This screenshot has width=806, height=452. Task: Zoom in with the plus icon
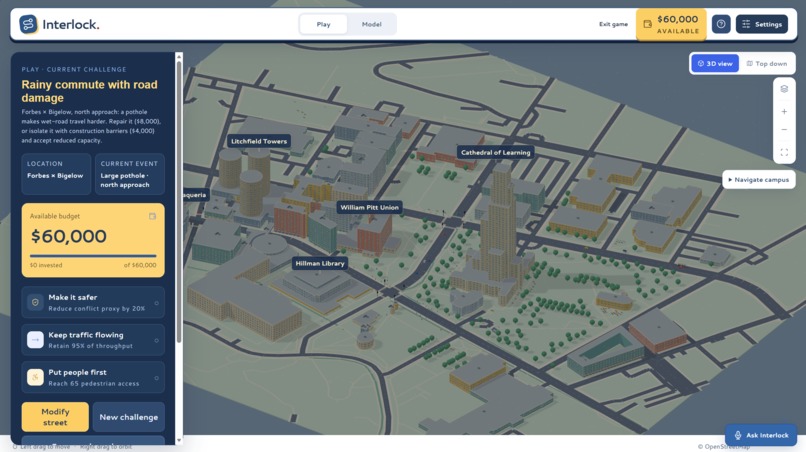(x=784, y=112)
